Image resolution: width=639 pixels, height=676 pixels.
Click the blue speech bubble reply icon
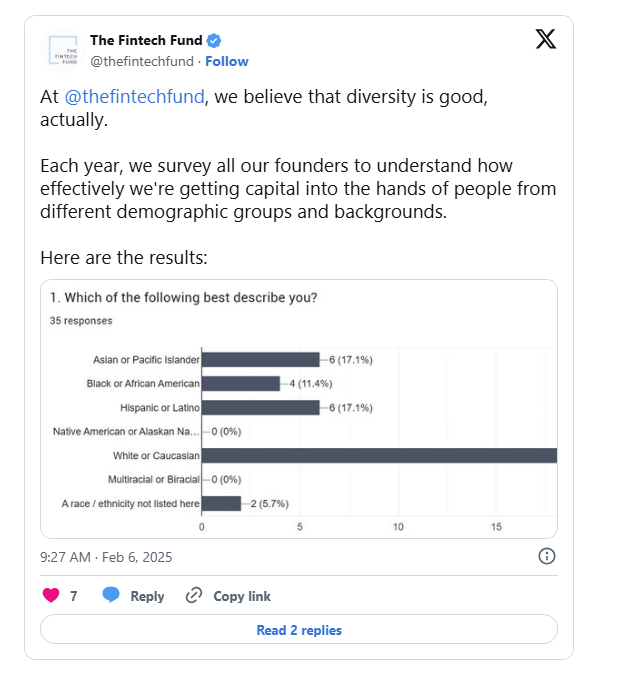click(x=111, y=596)
